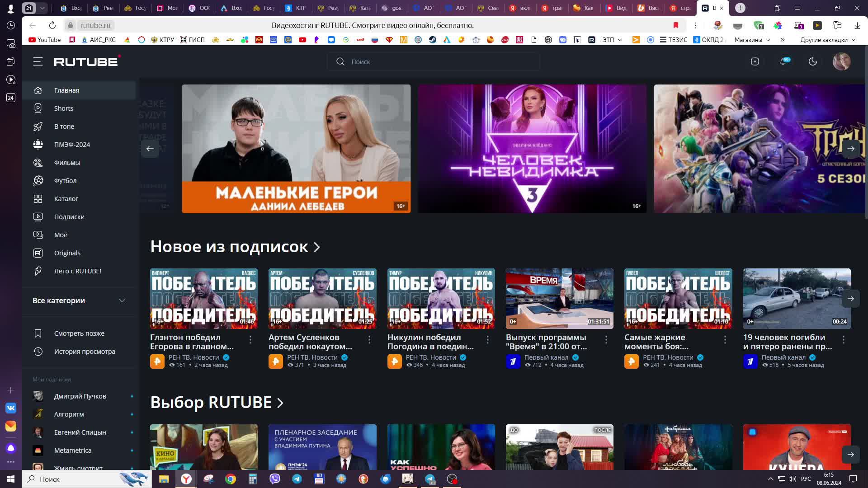Toggle dark theme moon icon
The width and height of the screenshot is (868, 488).
tap(812, 61)
